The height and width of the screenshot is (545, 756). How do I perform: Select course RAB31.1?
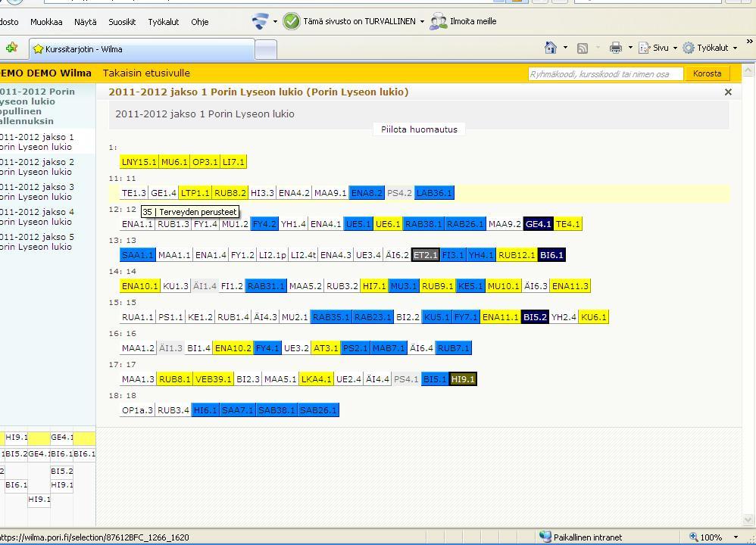click(x=266, y=286)
